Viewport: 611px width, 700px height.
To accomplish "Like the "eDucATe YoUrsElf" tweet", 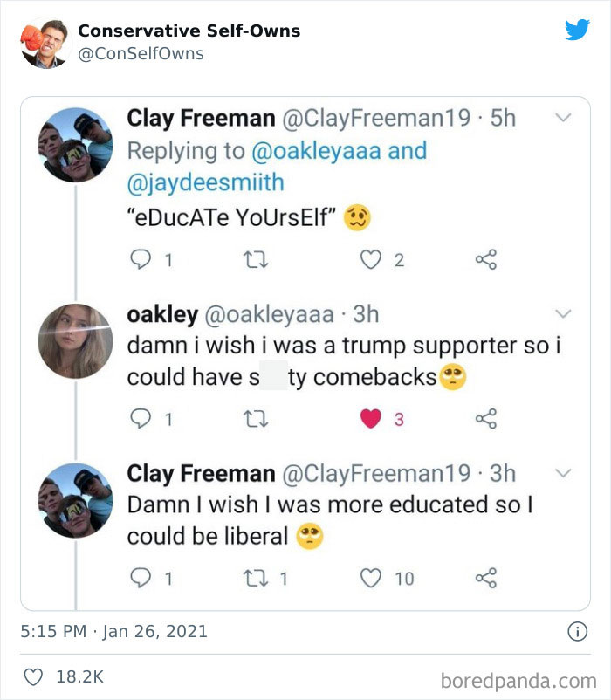I will 372,260.
